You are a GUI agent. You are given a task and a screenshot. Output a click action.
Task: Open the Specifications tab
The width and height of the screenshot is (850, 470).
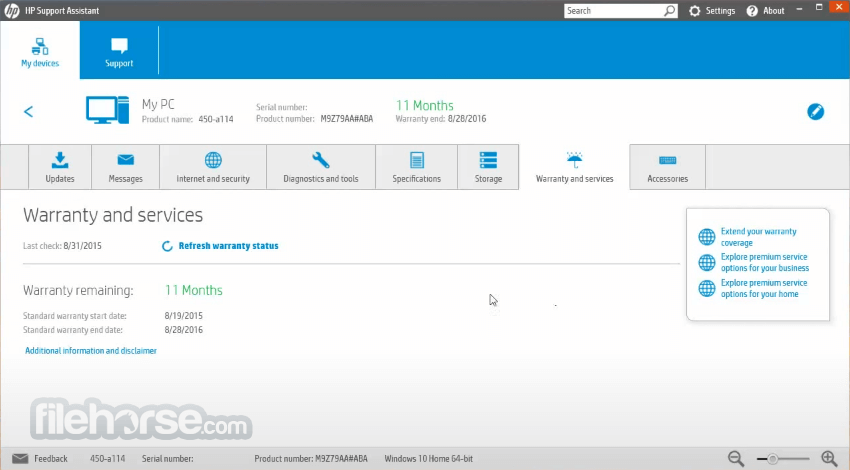click(x=416, y=167)
